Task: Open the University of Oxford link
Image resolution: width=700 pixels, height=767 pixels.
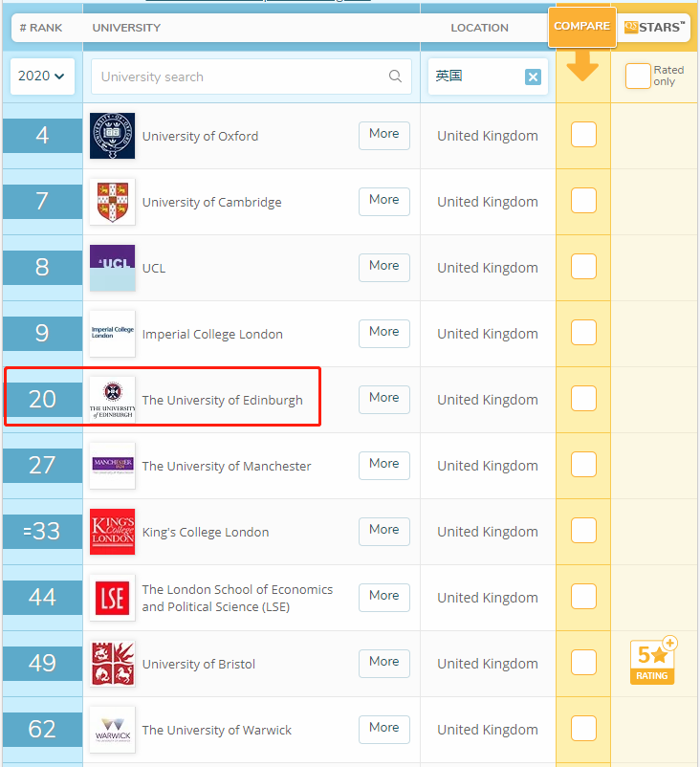Action: [x=200, y=136]
